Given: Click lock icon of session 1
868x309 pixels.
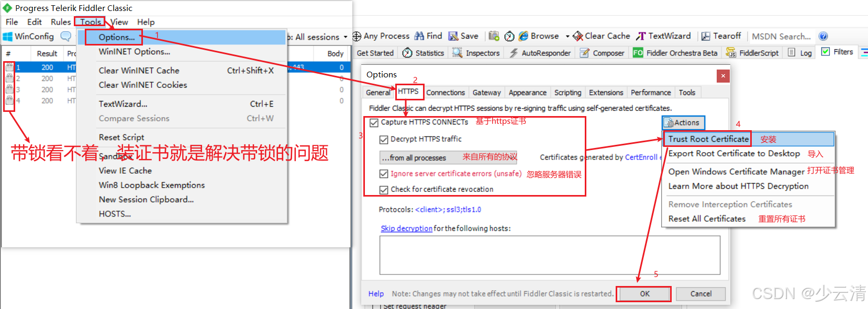Looking at the screenshot, I should pyautogui.click(x=9, y=67).
